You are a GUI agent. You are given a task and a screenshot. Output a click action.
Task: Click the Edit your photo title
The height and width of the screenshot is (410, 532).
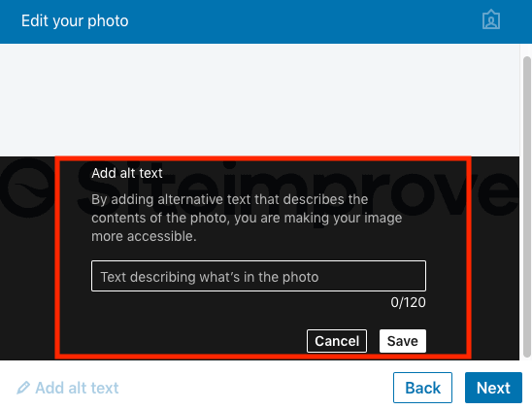[x=75, y=20]
